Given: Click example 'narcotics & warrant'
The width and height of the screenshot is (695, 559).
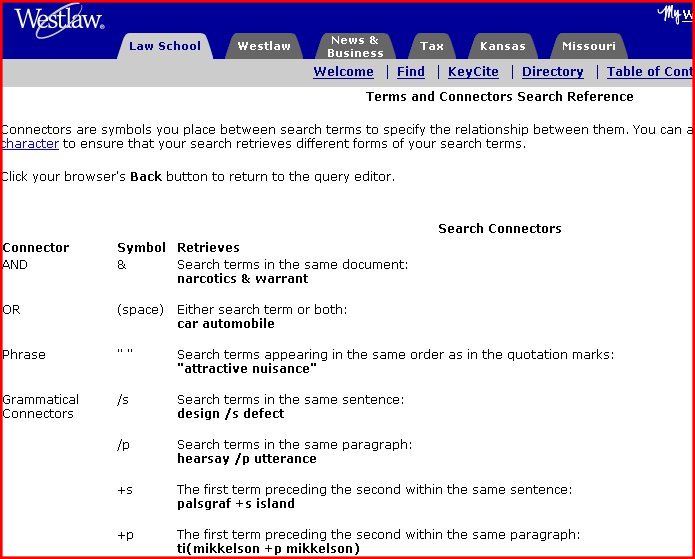Looking at the screenshot, I should (x=242, y=279).
